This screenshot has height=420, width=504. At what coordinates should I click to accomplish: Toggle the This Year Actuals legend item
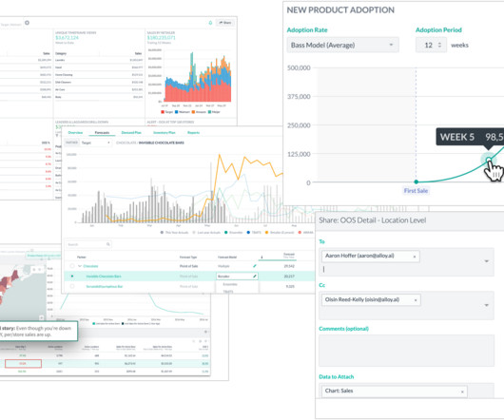175,233
